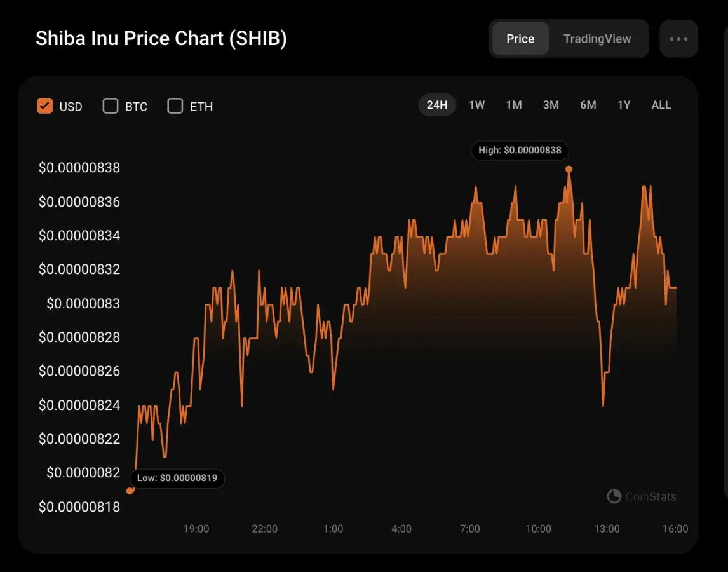
Task: Select the 1W timeframe
Action: [x=476, y=104]
